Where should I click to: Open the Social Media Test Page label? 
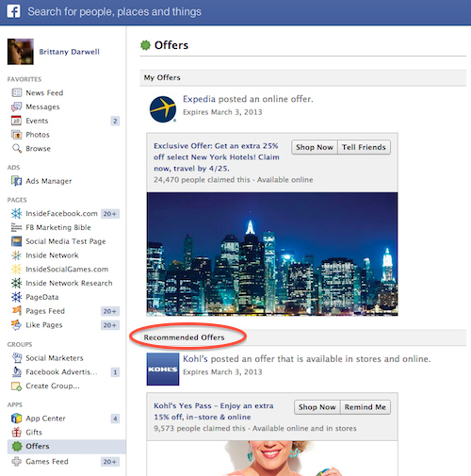66,241
